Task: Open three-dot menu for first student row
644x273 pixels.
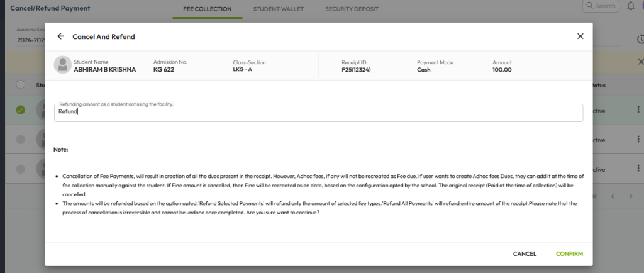Action: coord(639,110)
